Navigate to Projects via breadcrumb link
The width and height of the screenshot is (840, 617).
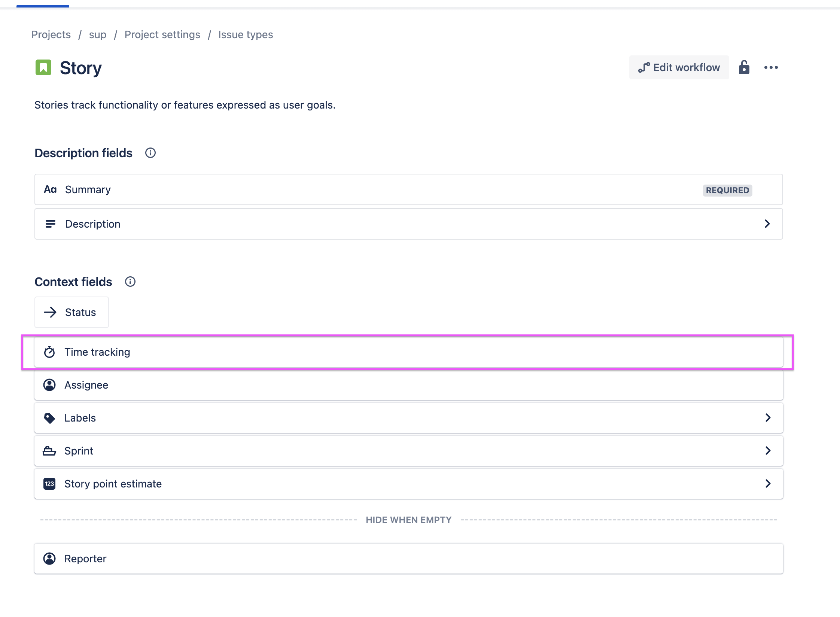(x=51, y=34)
